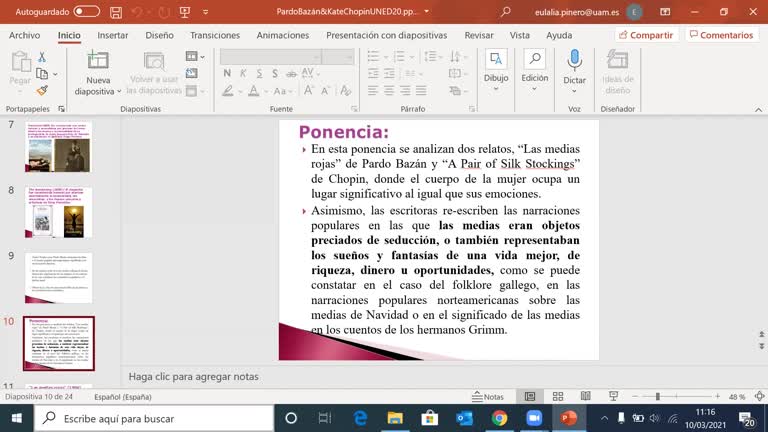The width and height of the screenshot is (768, 432).
Task: Open Windows Start menu
Action: [16, 418]
